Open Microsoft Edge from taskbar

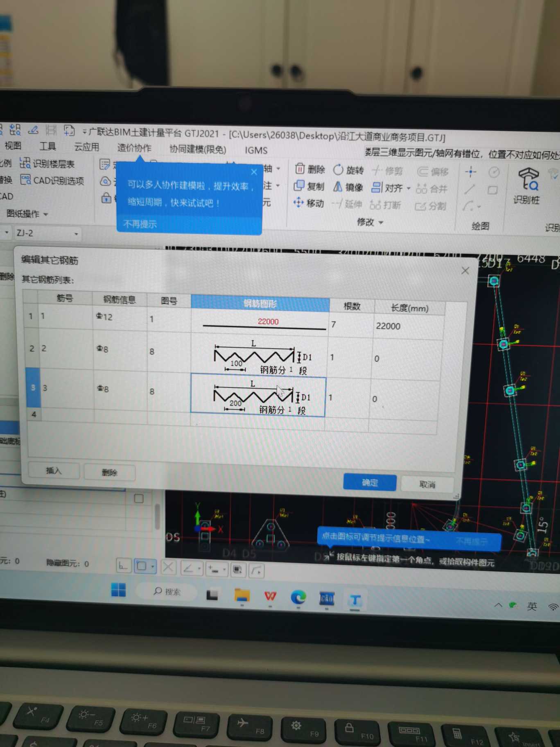tap(298, 598)
